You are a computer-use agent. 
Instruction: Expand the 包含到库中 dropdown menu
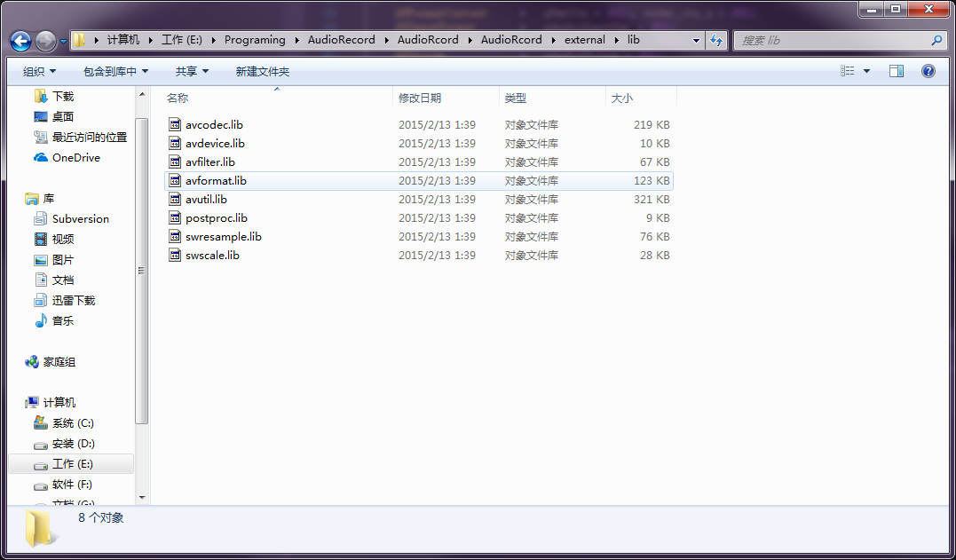pos(115,71)
